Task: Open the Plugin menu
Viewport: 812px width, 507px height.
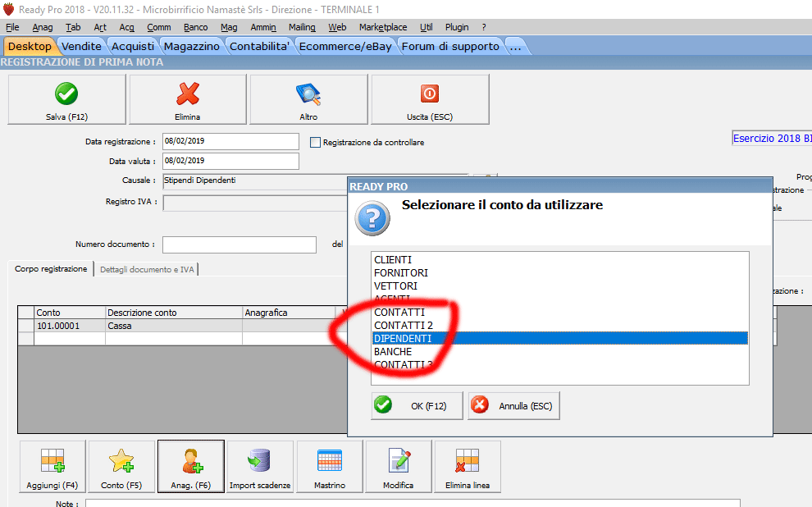Action: 457,27
